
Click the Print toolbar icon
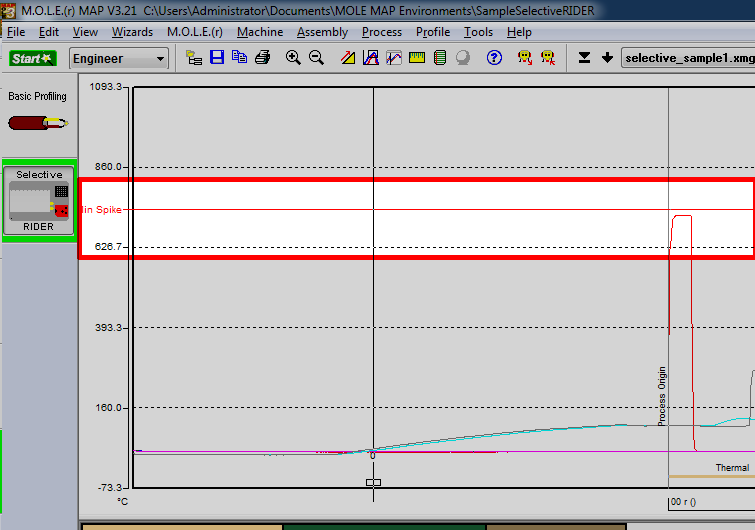262,58
